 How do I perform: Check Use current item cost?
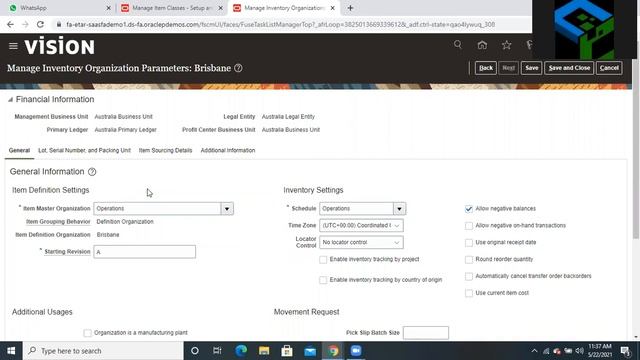469,293
